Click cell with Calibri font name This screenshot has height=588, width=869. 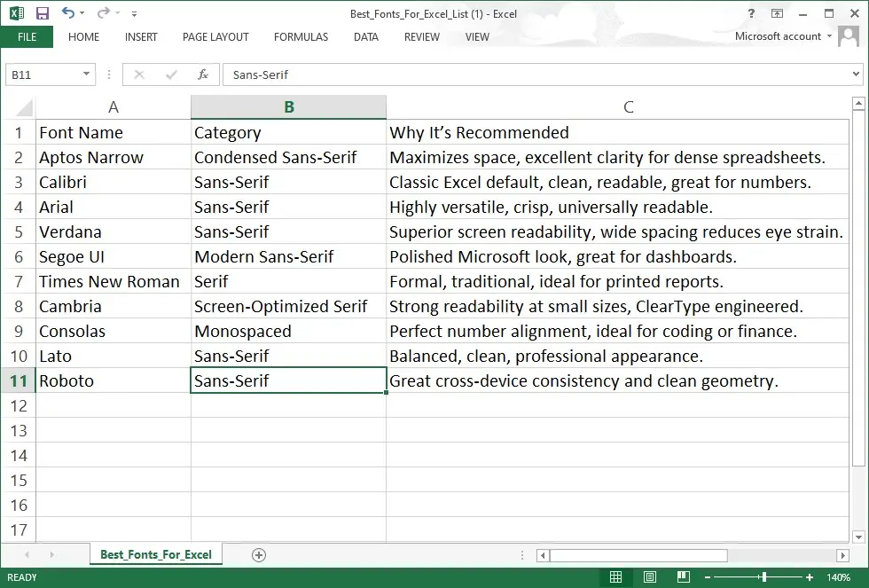pyautogui.click(x=114, y=183)
